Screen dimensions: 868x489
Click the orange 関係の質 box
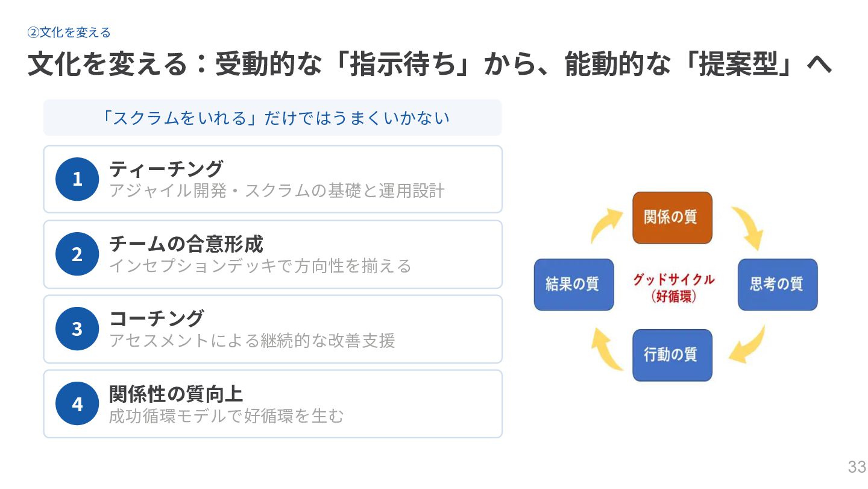pyautogui.click(x=672, y=218)
